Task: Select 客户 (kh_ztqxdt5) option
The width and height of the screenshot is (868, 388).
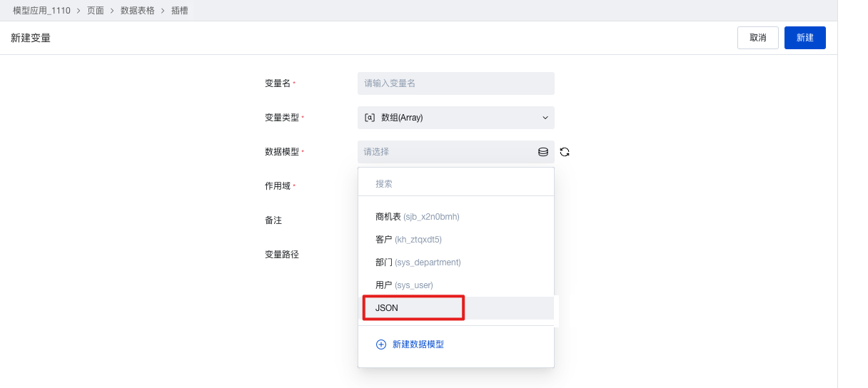Action: [x=455, y=240]
